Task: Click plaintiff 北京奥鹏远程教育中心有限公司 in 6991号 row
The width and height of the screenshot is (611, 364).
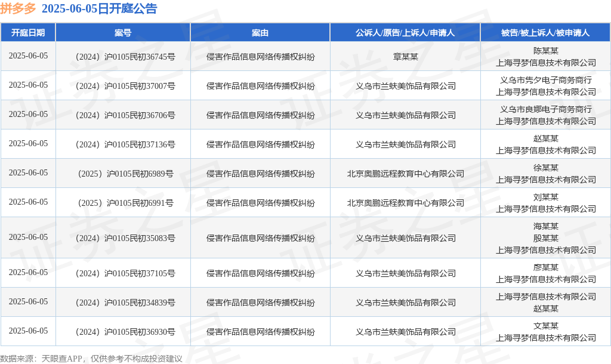Action: [x=405, y=203]
